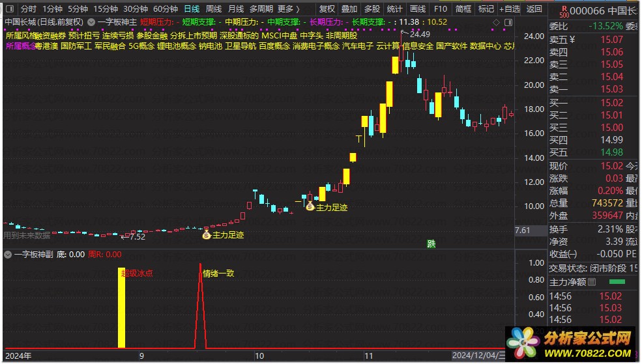Screen dimensions: 642x364
Task: Click the 锂电池概念 concept tag
Action: tap(177, 46)
